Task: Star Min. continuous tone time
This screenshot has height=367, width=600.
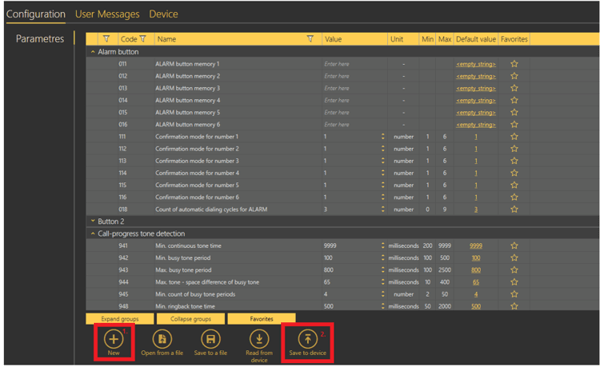Action: (x=514, y=246)
